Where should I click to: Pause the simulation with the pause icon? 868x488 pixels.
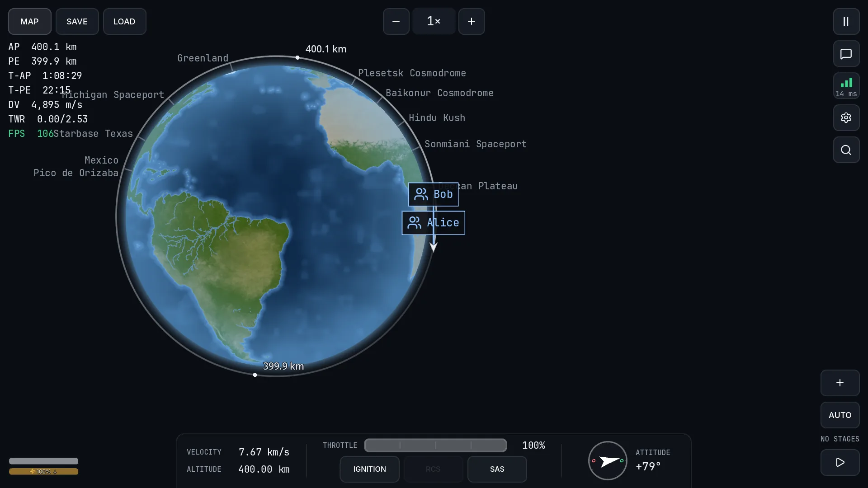[x=846, y=21]
